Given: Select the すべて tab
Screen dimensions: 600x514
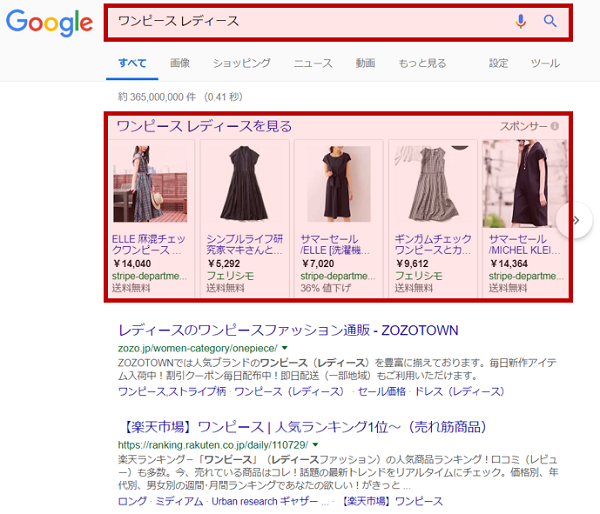Looking at the screenshot, I should tap(132, 63).
